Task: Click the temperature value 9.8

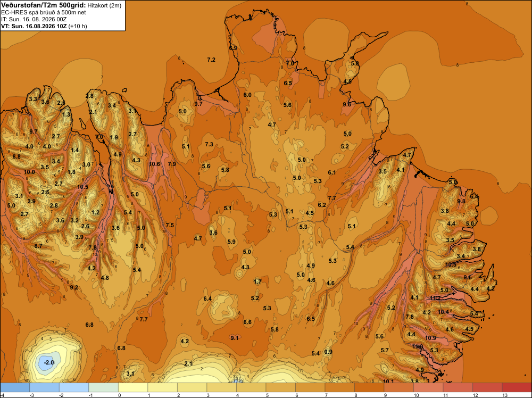Action: [x=461, y=201]
